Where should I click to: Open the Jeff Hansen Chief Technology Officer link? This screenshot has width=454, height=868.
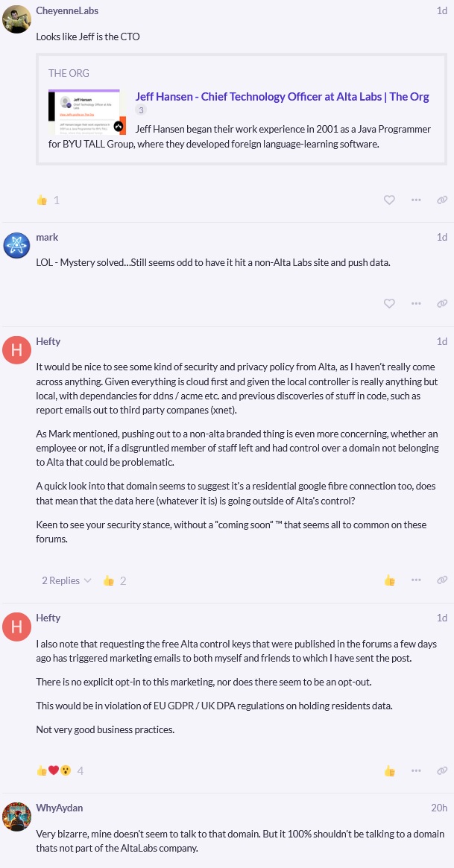[282, 96]
